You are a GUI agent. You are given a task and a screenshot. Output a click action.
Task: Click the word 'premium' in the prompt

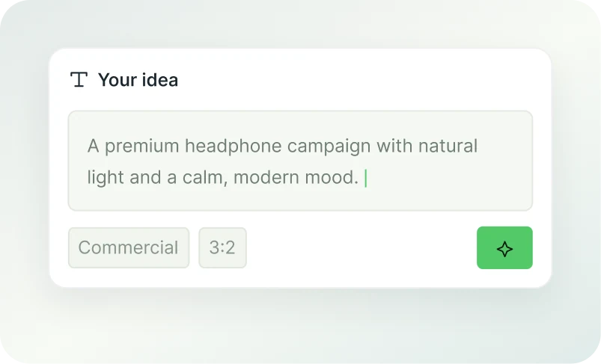(x=141, y=147)
